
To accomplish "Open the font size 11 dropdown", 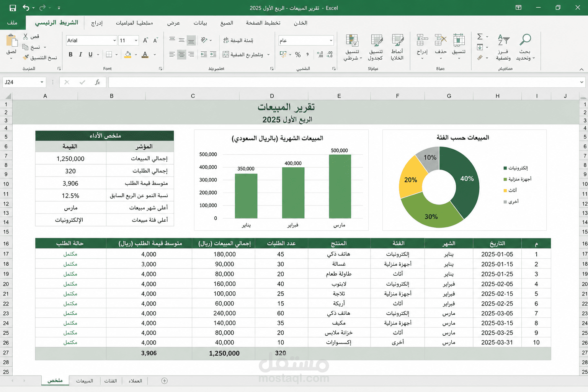I will [x=136, y=40].
